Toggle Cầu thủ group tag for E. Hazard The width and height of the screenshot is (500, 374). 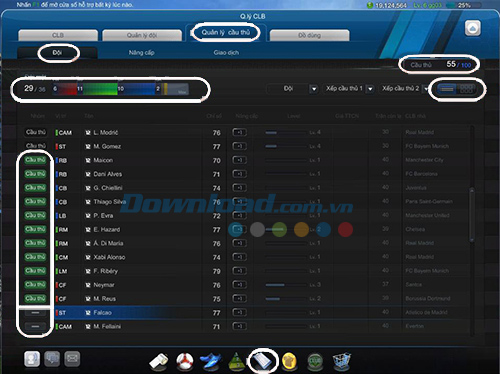point(35,229)
